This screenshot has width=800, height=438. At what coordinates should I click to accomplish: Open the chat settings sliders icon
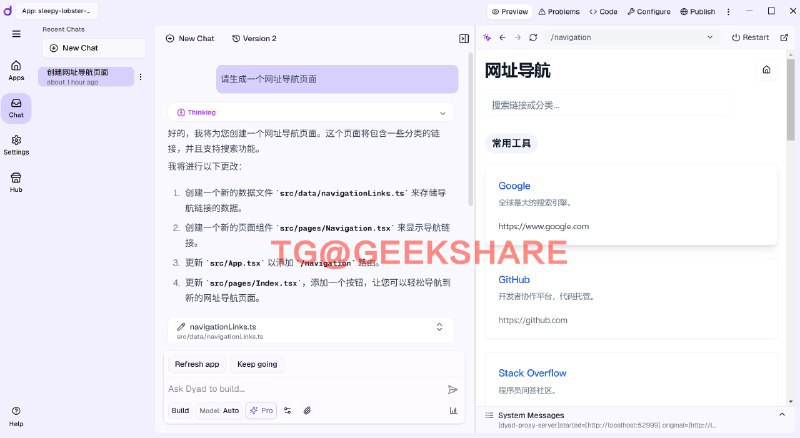tap(288, 410)
